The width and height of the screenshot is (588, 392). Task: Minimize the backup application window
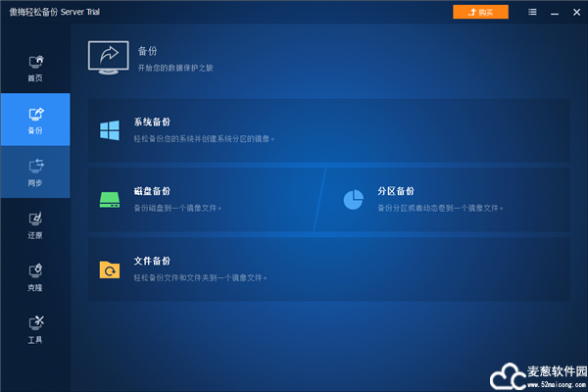point(555,13)
